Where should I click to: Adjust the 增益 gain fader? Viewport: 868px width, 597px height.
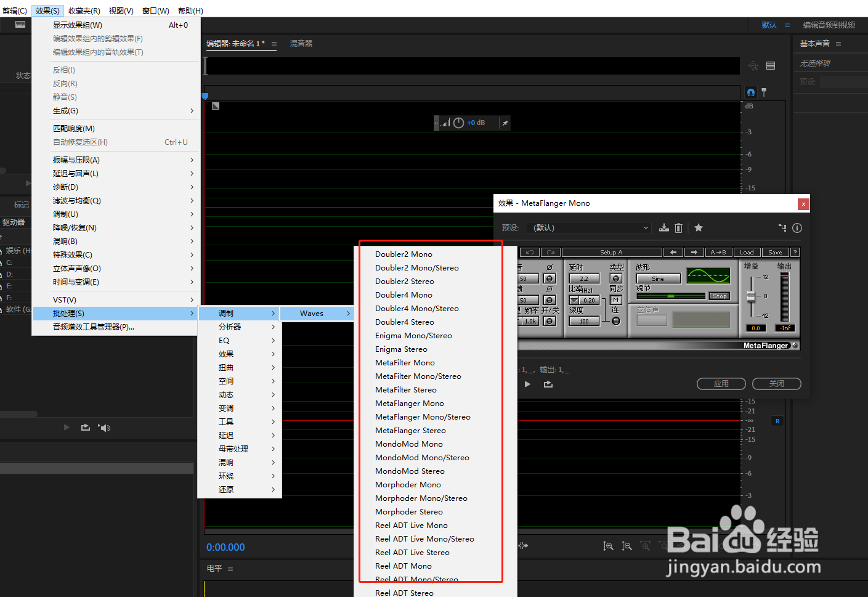point(751,297)
